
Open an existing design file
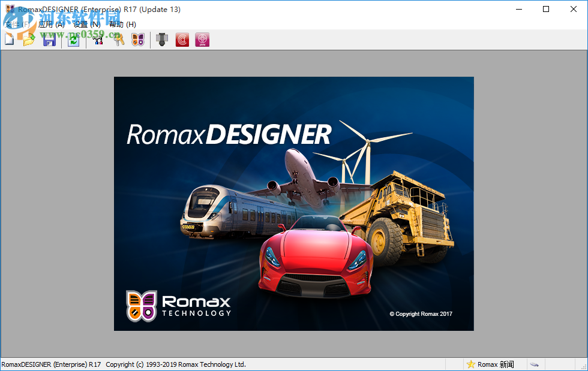click(x=28, y=39)
